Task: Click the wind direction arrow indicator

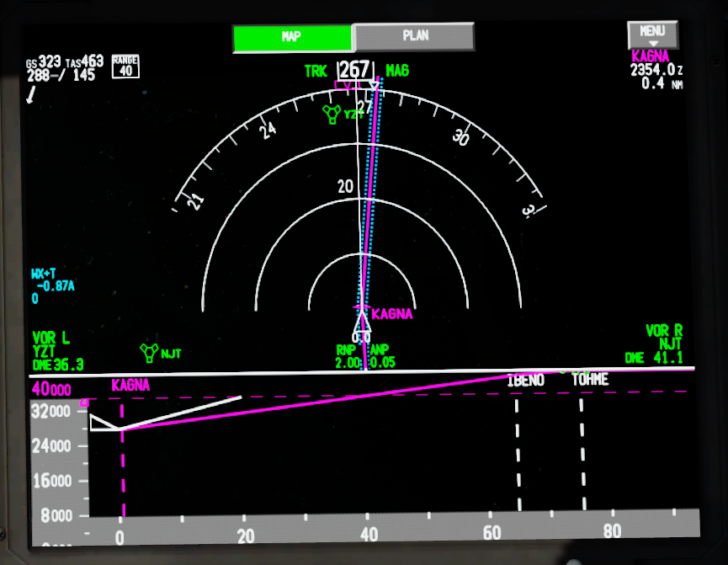Action: [31, 94]
